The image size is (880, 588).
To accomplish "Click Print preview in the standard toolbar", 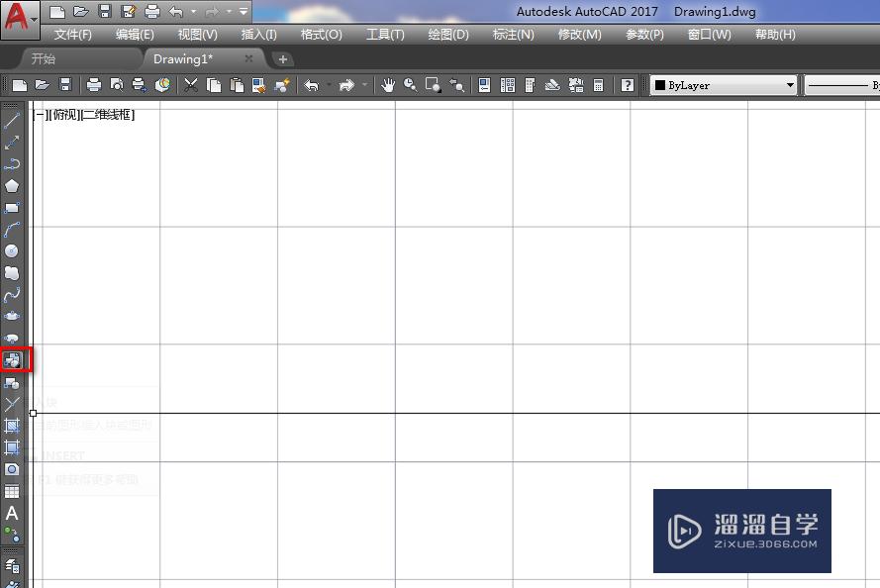I will 116,85.
